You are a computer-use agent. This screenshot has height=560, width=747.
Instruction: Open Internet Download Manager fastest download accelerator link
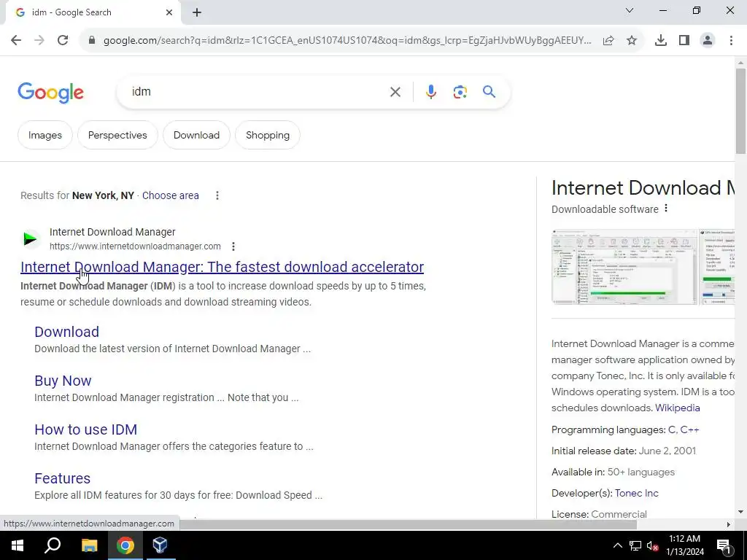222,267
